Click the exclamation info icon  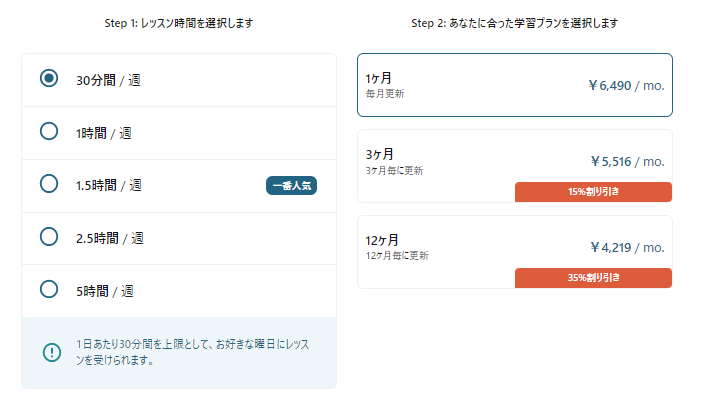pyautogui.click(x=52, y=352)
